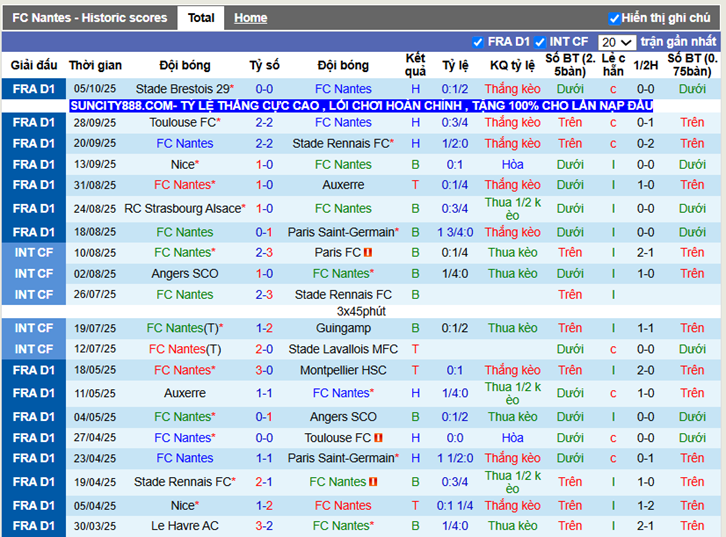This screenshot has height=537, width=726.
Task: Open Stade Rennais FC team in 20/09/25 row
Action: (341, 144)
